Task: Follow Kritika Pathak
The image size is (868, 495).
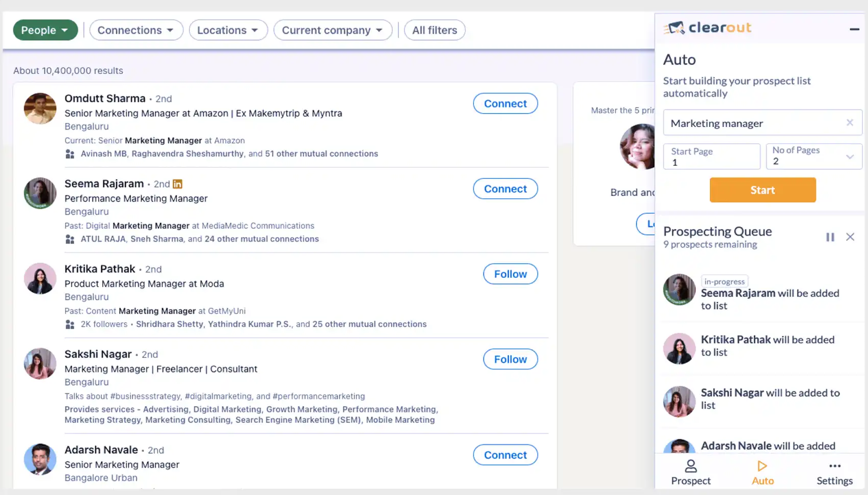Action: click(x=510, y=274)
